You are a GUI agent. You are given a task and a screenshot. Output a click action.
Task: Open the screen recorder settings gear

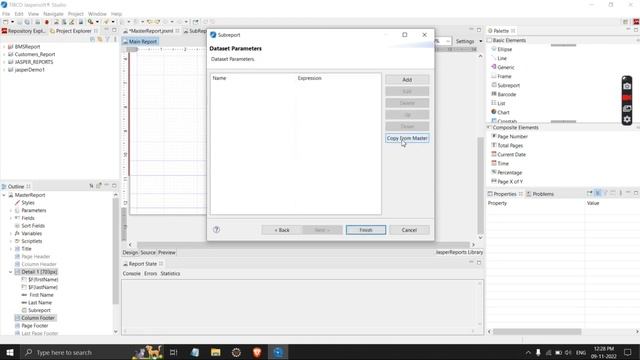pyautogui.click(x=627, y=119)
